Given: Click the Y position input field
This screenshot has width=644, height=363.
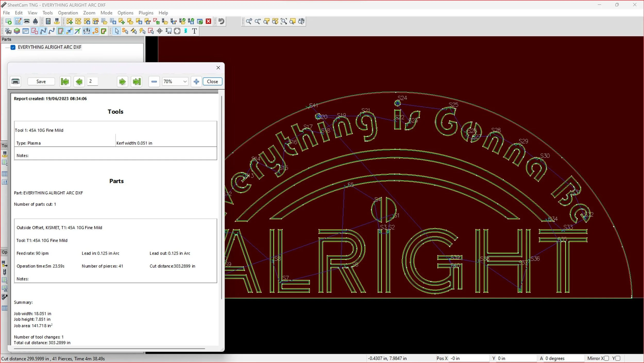Looking at the screenshot, I should 516,358.
